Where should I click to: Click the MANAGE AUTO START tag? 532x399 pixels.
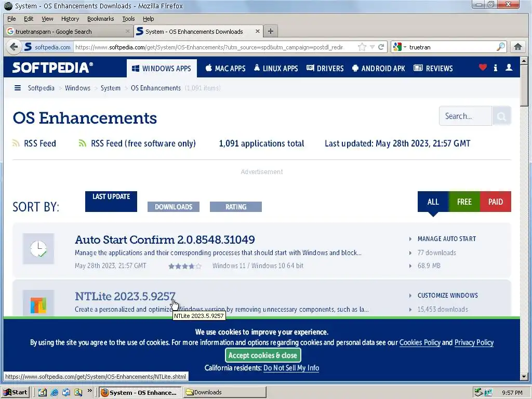point(446,239)
